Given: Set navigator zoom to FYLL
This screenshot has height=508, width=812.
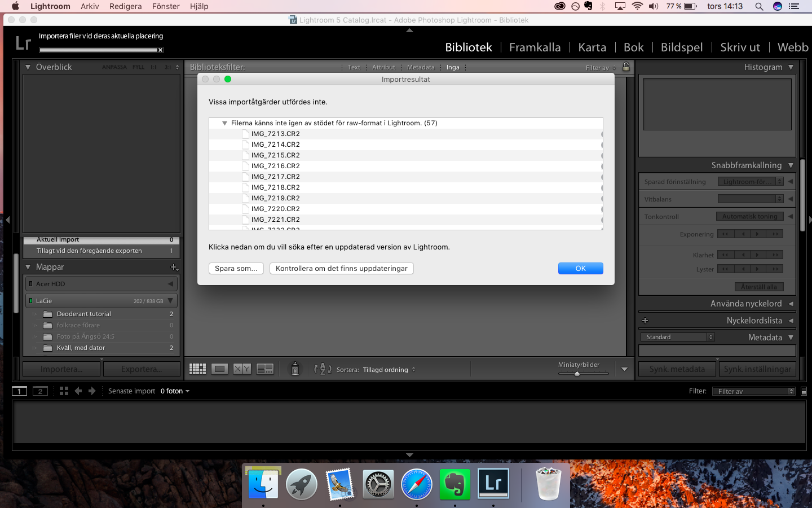Looking at the screenshot, I should point(138,67).
